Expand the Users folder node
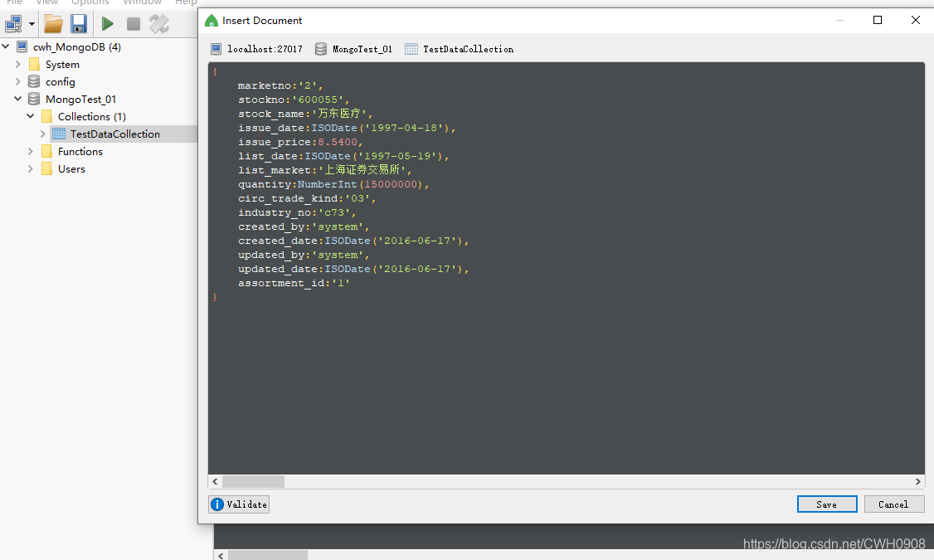 (x=31, y=168)
